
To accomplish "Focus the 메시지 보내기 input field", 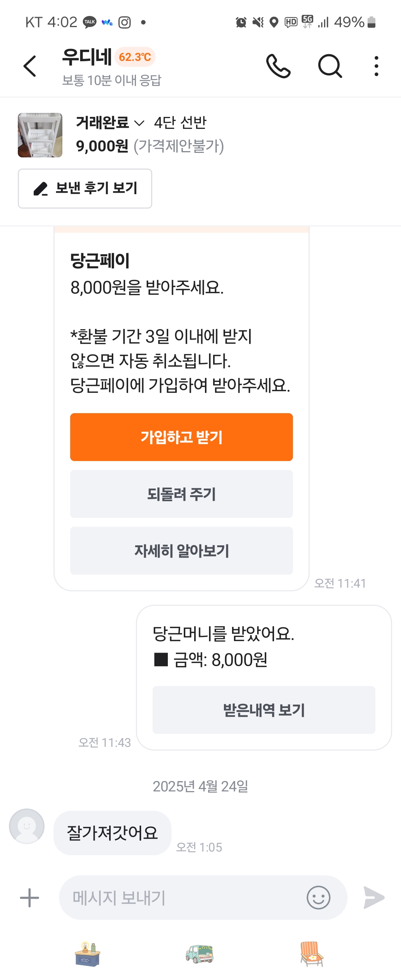I will pyautogui.click(x=183, y=898).
